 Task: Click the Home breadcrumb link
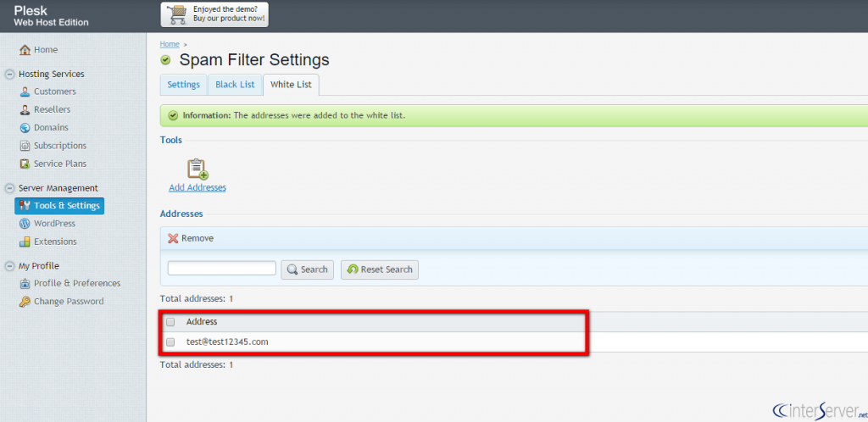click(x=170, y=44)
